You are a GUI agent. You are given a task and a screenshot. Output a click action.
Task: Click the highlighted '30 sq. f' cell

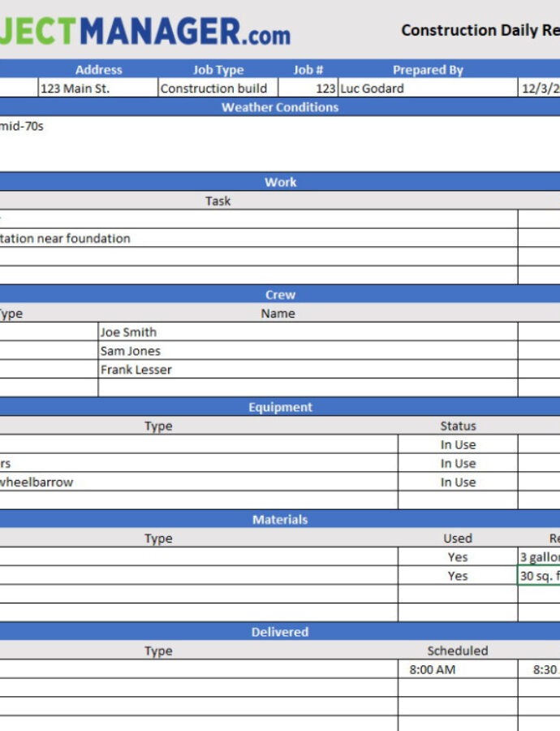click(x=538, y=576)
